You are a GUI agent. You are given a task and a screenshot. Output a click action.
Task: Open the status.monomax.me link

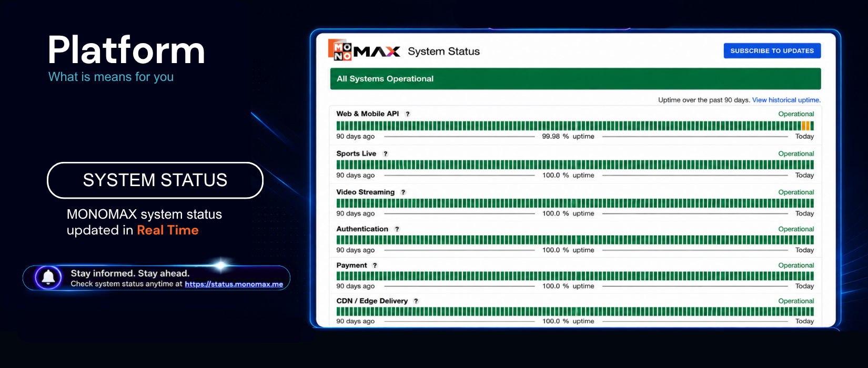(234, 284)
